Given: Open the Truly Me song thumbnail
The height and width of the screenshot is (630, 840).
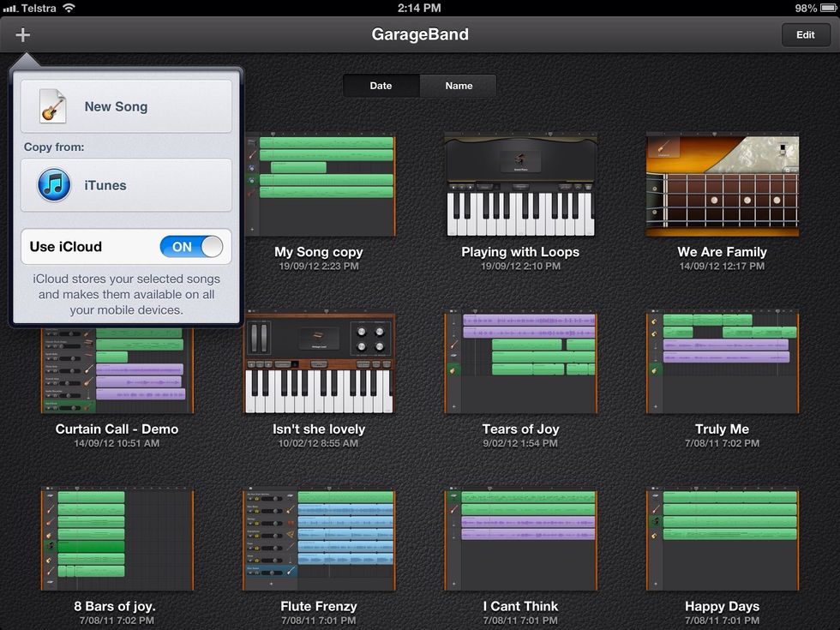Looking at the screenshot, I should 722,362.
